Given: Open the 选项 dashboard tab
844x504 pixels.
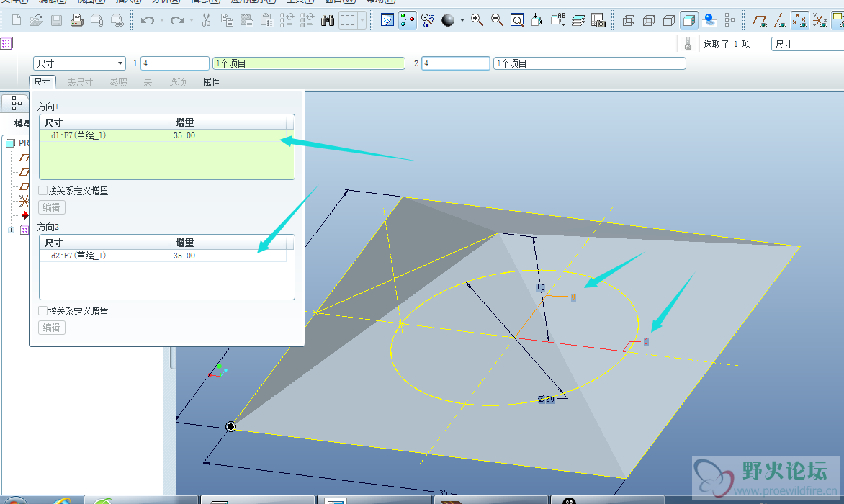Looking at the screenshot, I should (178, 82).
